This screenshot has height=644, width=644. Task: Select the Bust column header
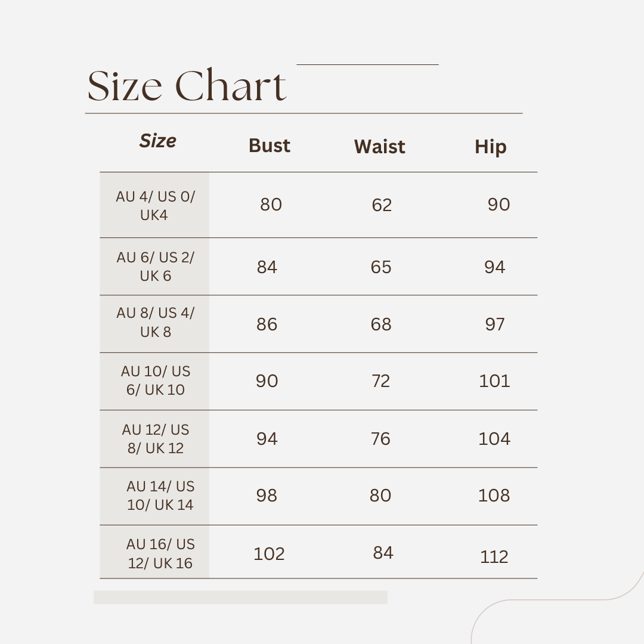[270, 145]
